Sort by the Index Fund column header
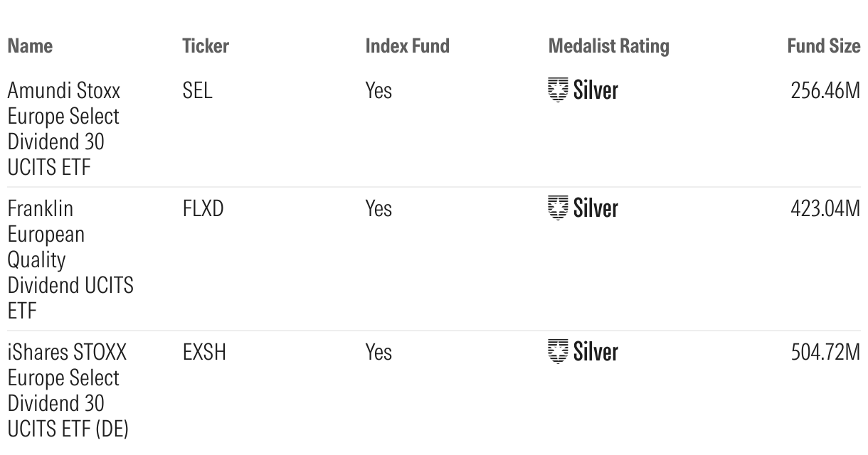Viewport: 868px width, 455px height. (x=407, y=46)
